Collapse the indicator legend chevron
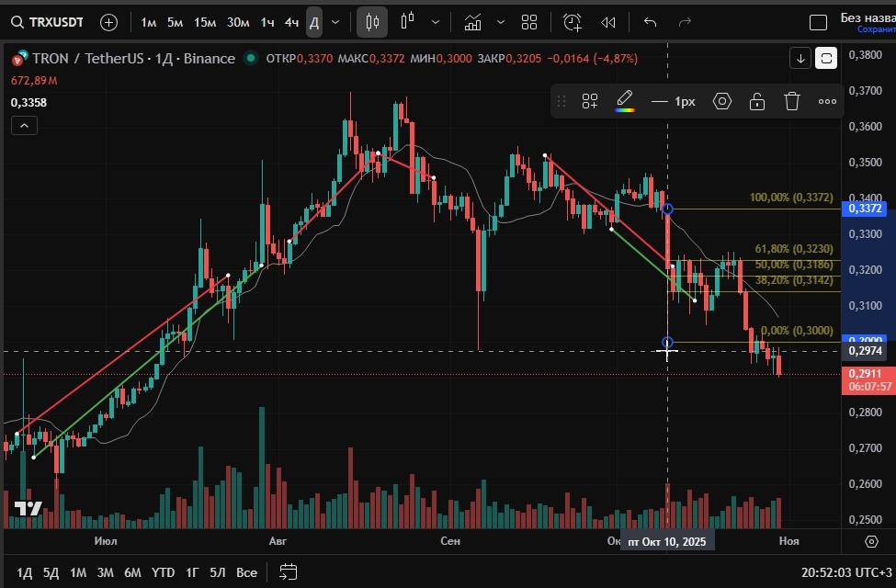The width and height of the screenshot is (896, 588). 24,126
